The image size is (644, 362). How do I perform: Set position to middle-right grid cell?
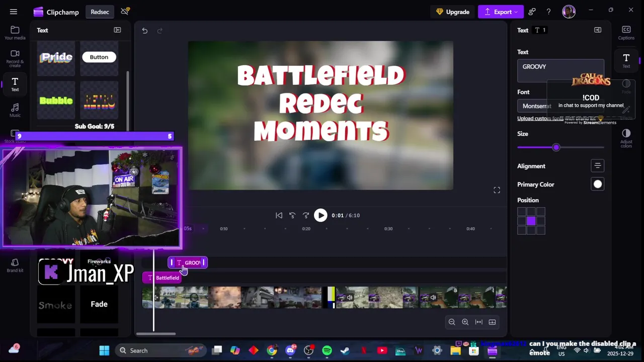pyautogui.click(x=540, y=221)
